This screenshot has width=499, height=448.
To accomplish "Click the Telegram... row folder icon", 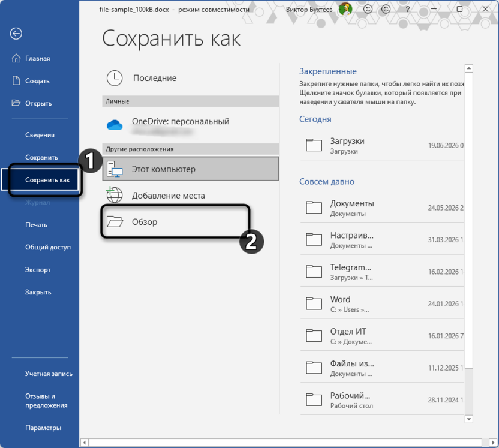I will [x=314, y=272].
